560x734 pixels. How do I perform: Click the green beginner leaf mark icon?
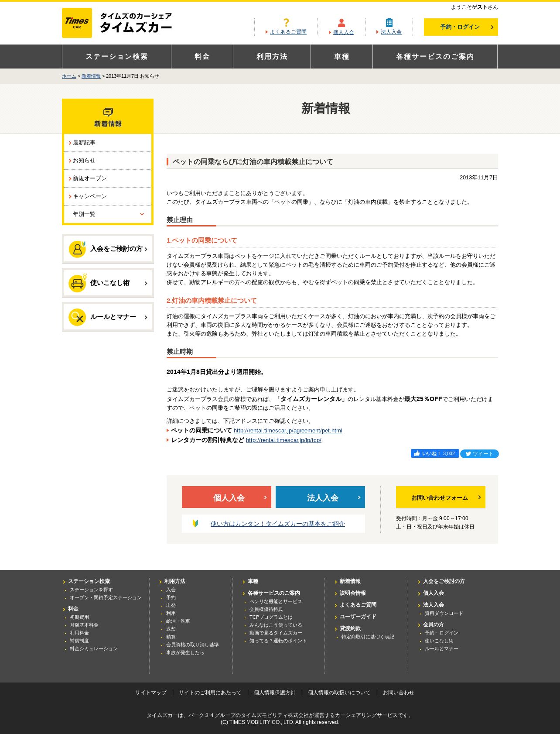click(x=195, y=523)
